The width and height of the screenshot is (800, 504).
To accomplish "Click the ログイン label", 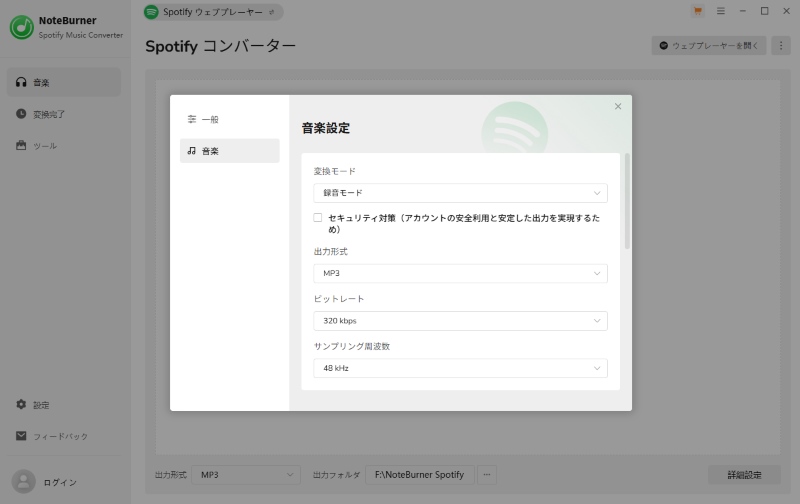I will click(60, 483).
